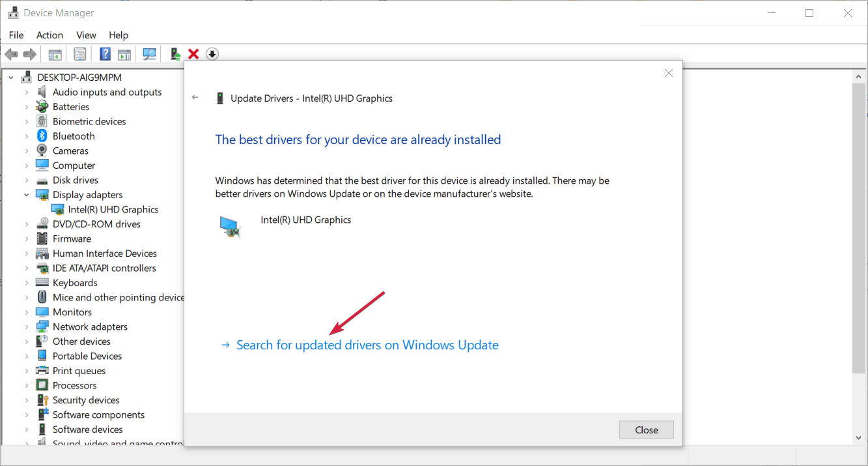
Task: Open device Properties from the toolbar icon
Action: pos(79,53)
